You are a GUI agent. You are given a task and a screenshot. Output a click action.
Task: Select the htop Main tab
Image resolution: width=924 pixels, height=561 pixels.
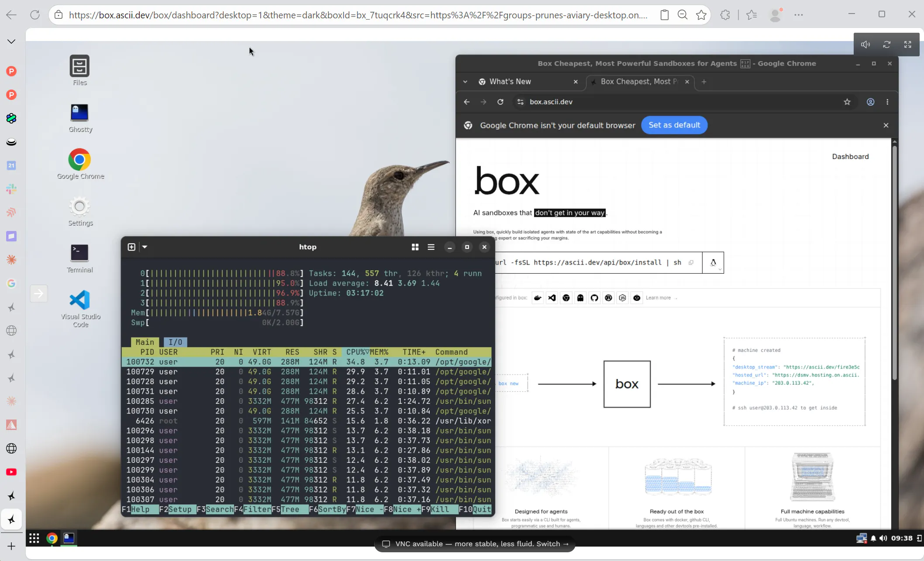coord(145,342)
